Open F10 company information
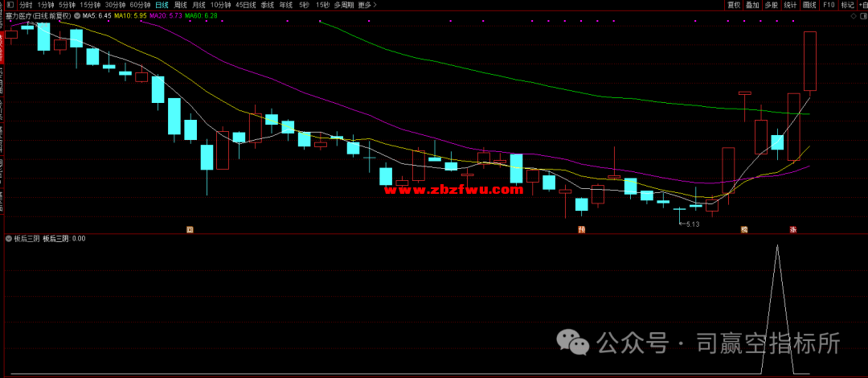Image resolution: width=868 pixels, height=378 pixels. click(x=828, y=5)
